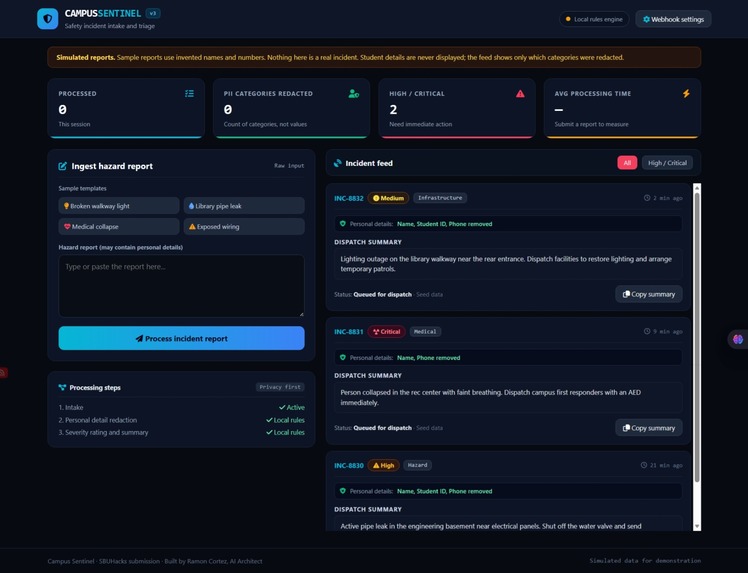Open incident INC-8830
Screen dimensions: 748x573
pos(349,465)
